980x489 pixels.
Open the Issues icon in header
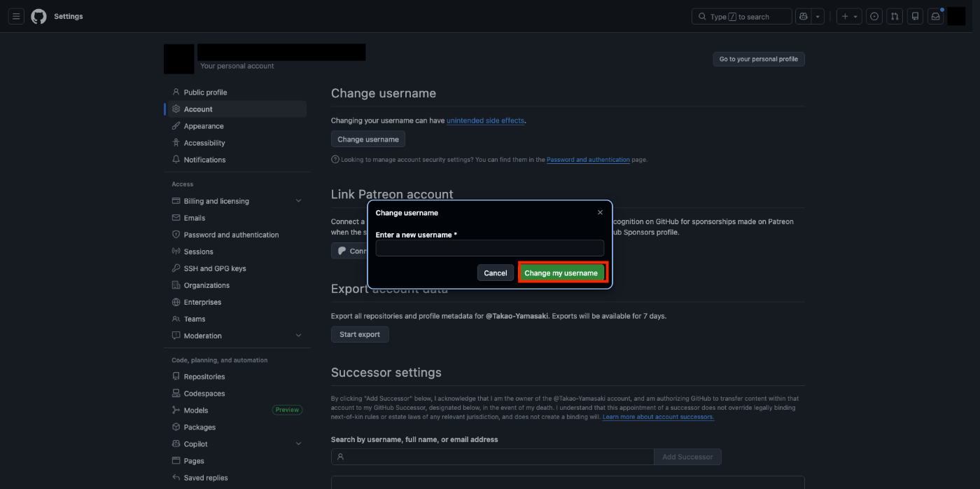[x=874, y=16]
